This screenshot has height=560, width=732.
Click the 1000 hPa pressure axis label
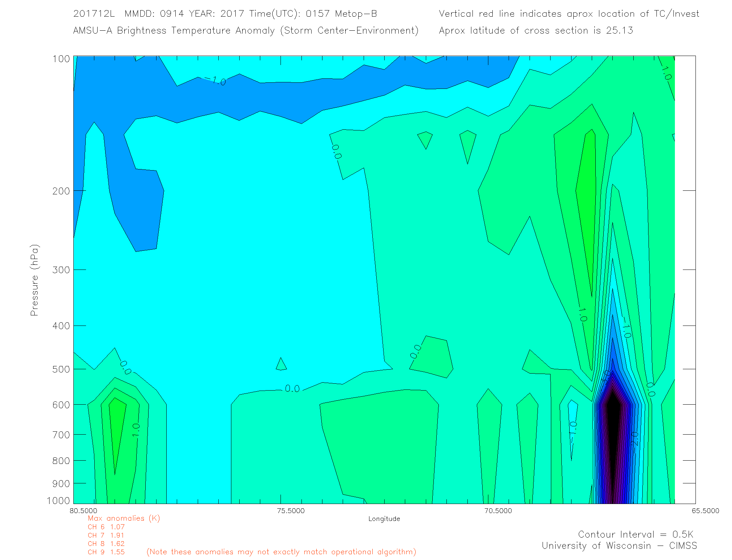tap(58, 501)
